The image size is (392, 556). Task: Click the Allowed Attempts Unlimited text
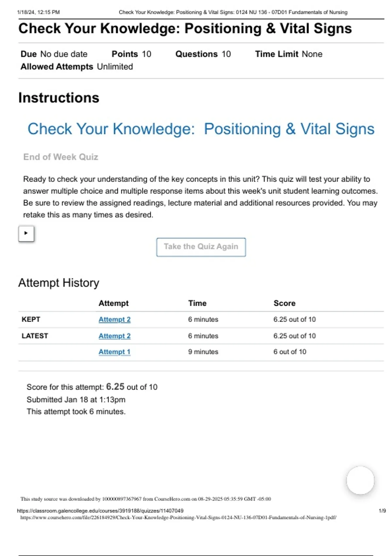pos(77,67)
